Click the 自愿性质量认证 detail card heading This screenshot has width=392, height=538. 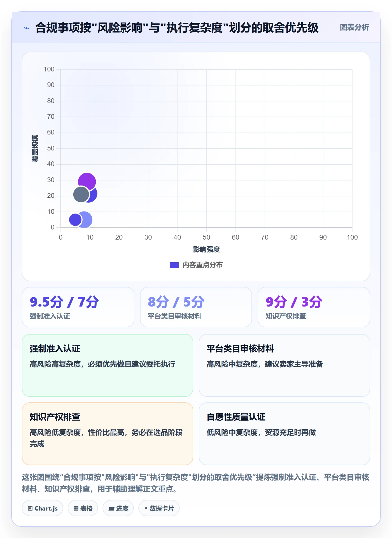[236, 417]
